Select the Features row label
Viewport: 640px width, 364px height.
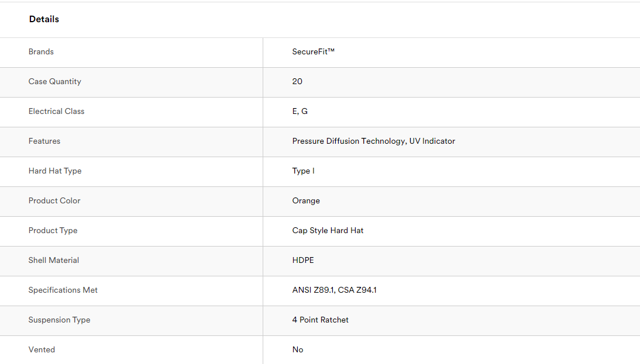(44, 141)
